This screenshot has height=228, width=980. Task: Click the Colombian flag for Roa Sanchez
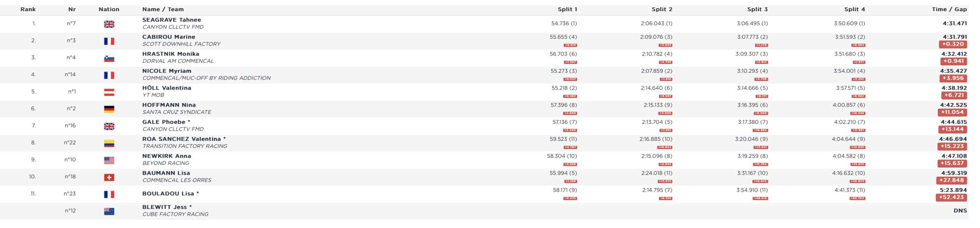point(109,143)
